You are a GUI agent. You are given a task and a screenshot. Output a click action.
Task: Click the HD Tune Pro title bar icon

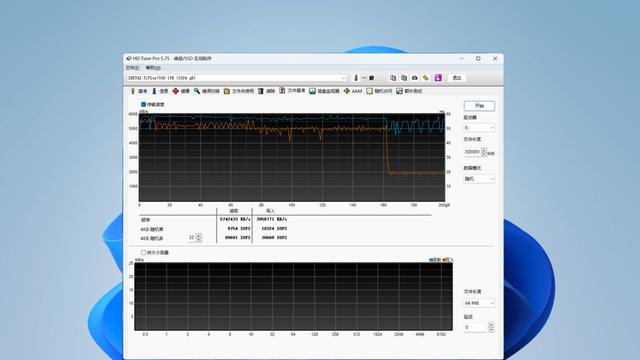pos(129,58)
